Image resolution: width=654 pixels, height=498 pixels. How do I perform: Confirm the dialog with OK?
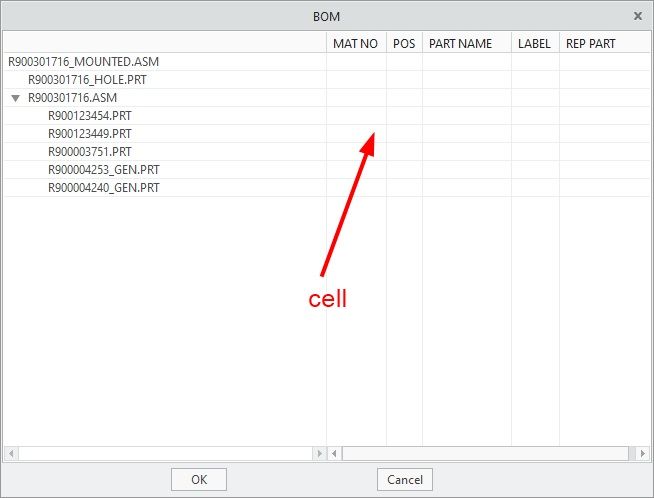tap(199, 480)
